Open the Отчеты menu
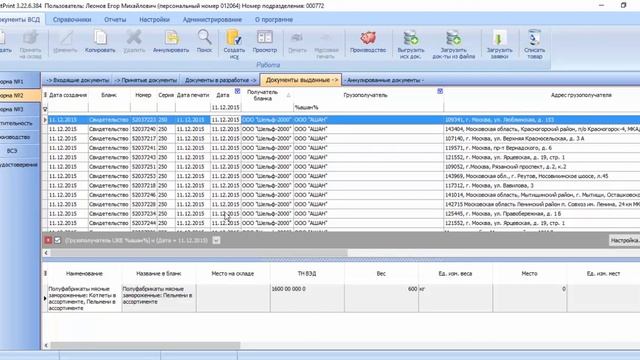This screenshot has width=640, height=360. pyautogui.click(x=115, y=20)
